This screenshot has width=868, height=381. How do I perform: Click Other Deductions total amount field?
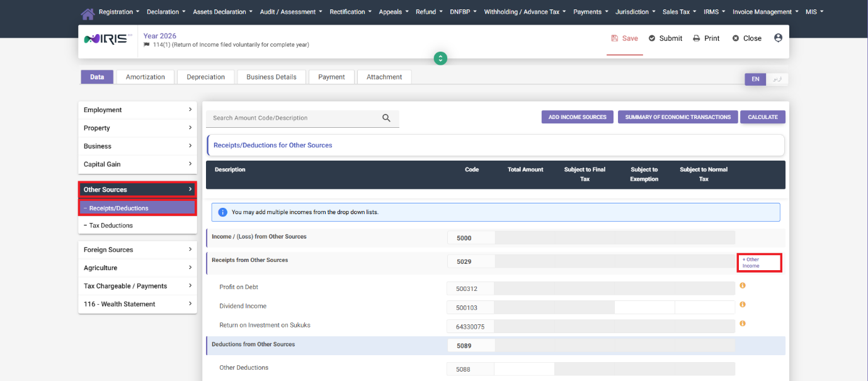(x=524, y=369)
